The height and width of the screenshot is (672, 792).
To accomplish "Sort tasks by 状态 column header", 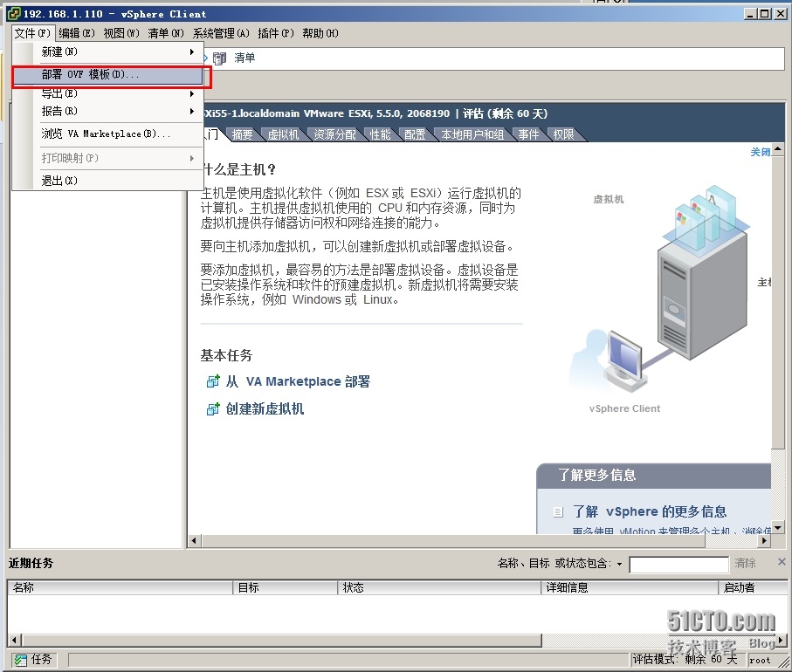I will tap(439, 587).
